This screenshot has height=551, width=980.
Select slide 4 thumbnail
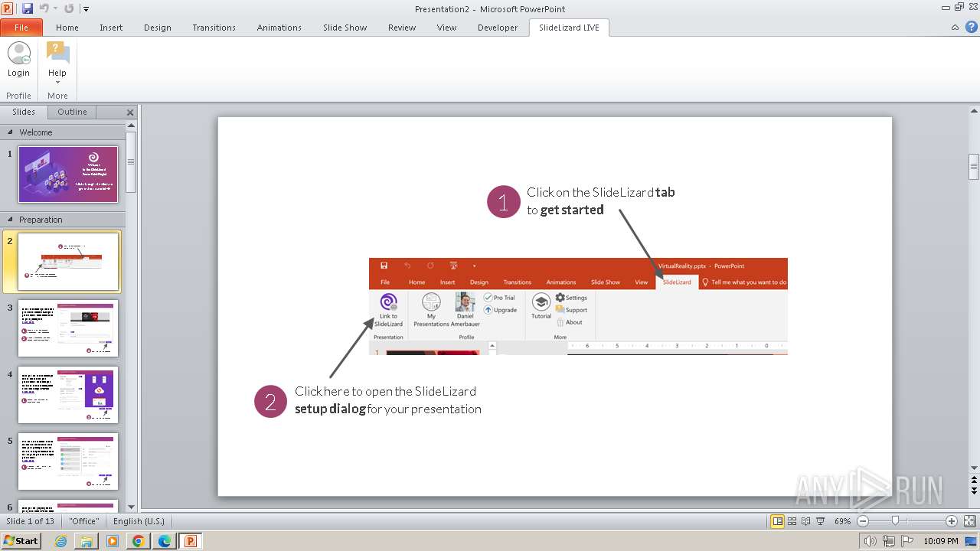pos(68,395)
